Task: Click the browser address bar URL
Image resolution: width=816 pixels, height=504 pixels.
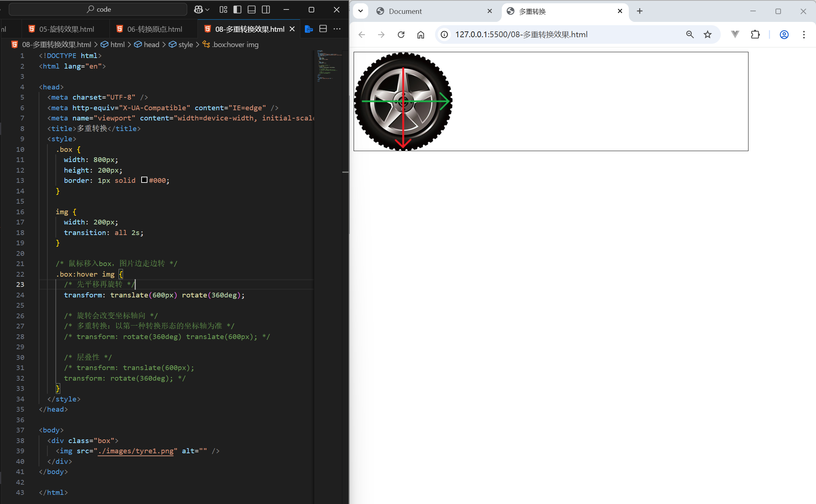Action: [x=521, y=35]
